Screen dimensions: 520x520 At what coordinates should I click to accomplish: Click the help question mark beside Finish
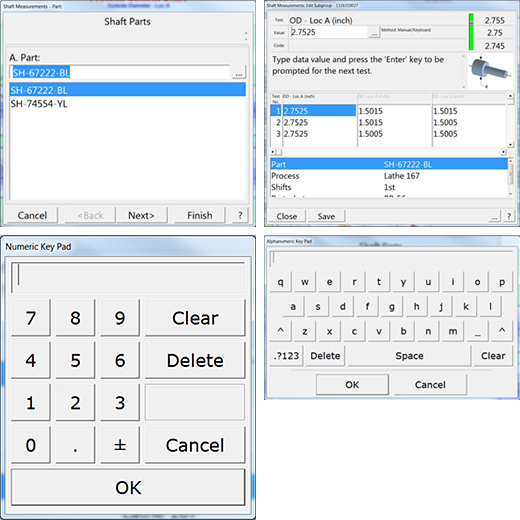pyautogui.click(x=240, y=215)
